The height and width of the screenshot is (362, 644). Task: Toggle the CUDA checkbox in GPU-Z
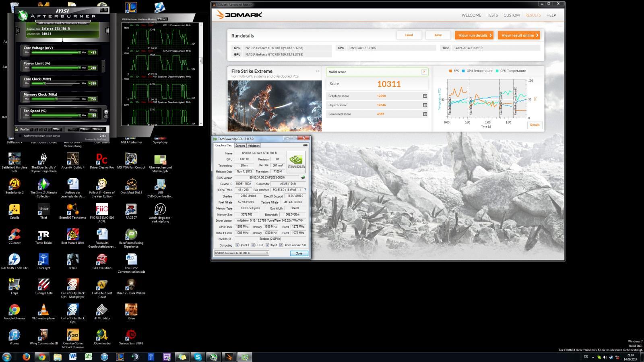[253, 245]
